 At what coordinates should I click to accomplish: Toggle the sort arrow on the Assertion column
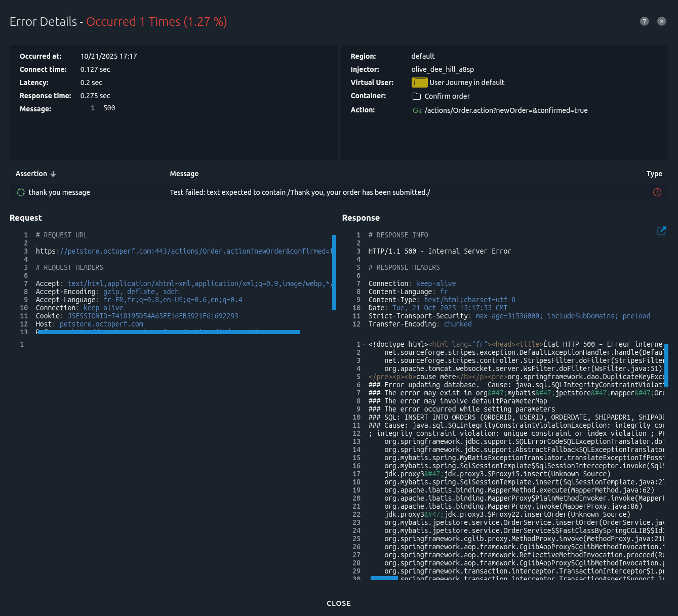[x=53, y=174]
